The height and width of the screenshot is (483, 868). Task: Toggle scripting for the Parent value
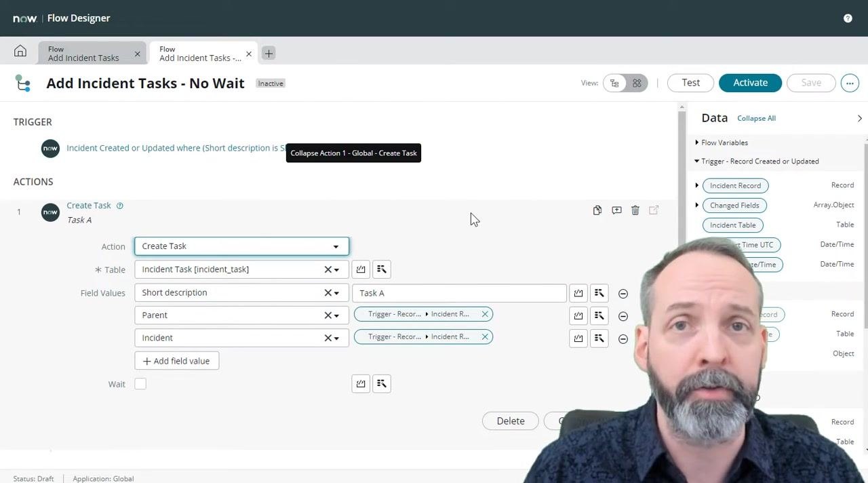click(x=578, y=315)
